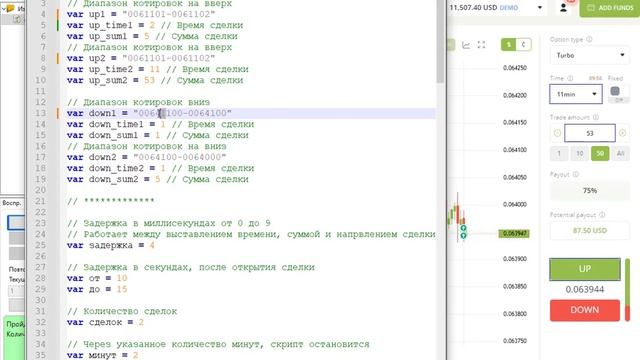The height and width of the screenshot is (360, 640).
Task: Select quick amount All
Action: [x=620, y=153]
